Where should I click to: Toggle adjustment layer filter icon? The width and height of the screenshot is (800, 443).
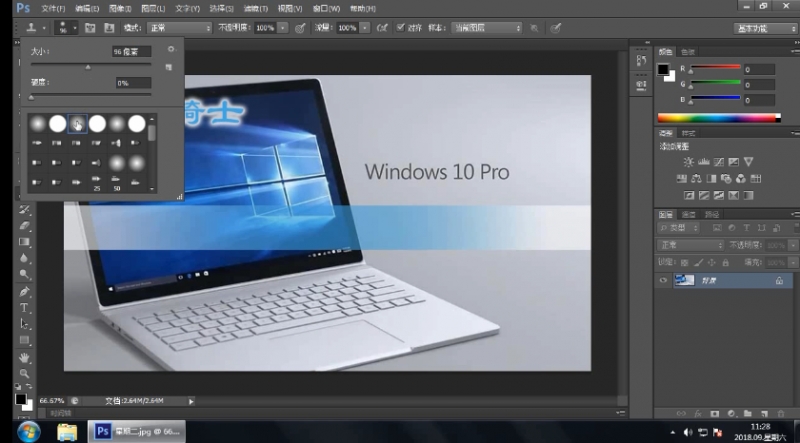(x=732, y=228)
